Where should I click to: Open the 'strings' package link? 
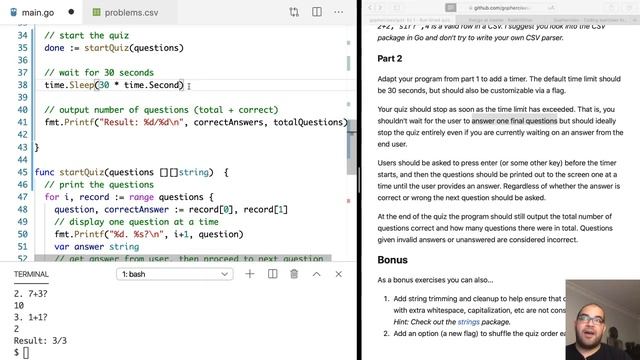point(468,322)
